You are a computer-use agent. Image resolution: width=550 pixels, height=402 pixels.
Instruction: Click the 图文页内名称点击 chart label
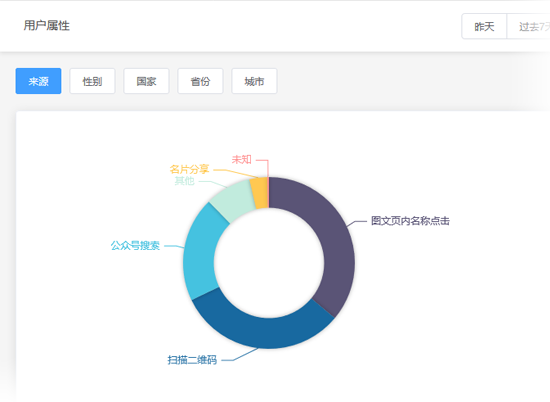click(410, 221)
